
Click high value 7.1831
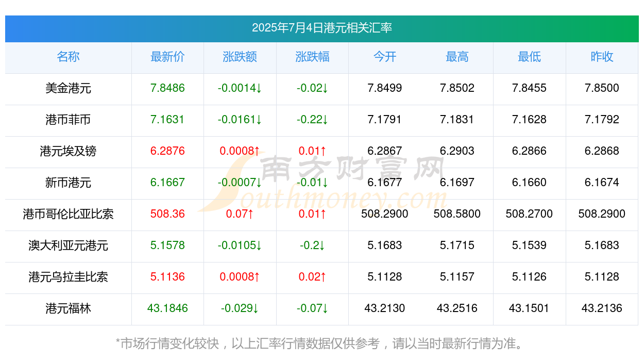point(457,120)
